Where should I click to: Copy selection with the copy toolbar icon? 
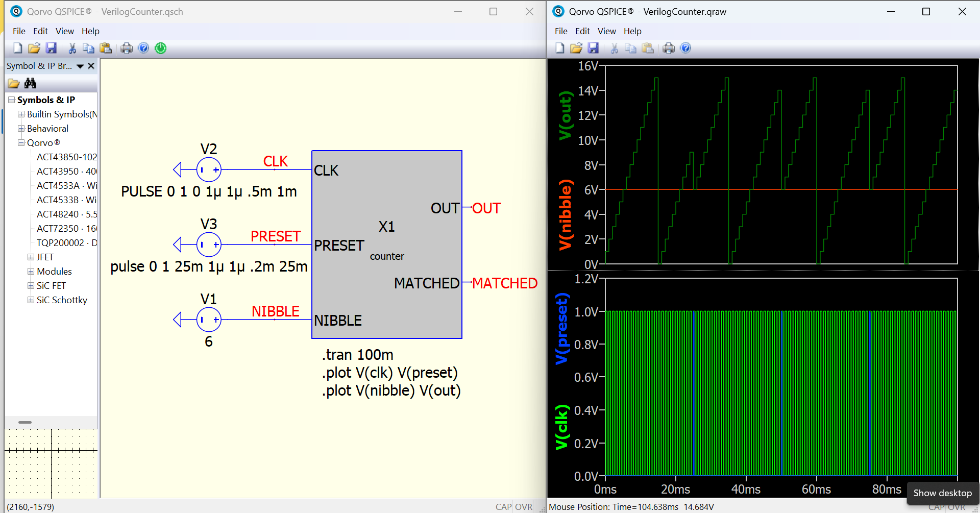pyautogui.click(x=88, y=47)
